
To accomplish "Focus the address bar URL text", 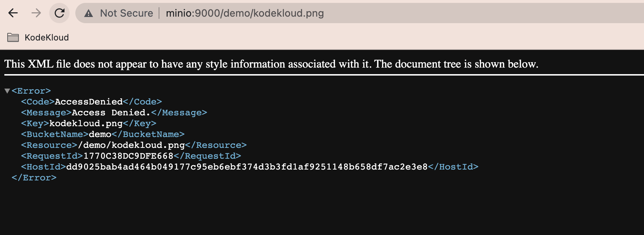I will [x=244, y=13].
